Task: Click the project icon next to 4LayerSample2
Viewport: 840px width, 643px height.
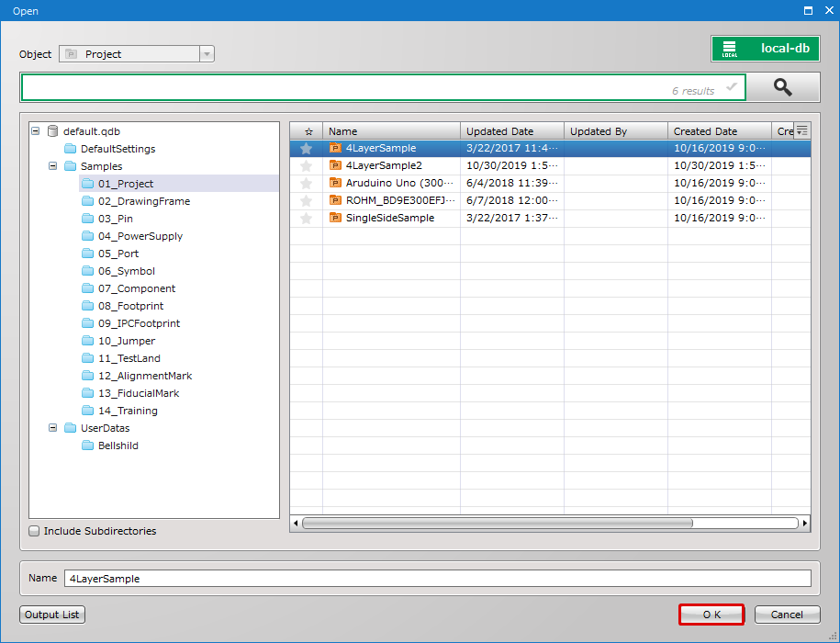Action: (x=335, y=165)
